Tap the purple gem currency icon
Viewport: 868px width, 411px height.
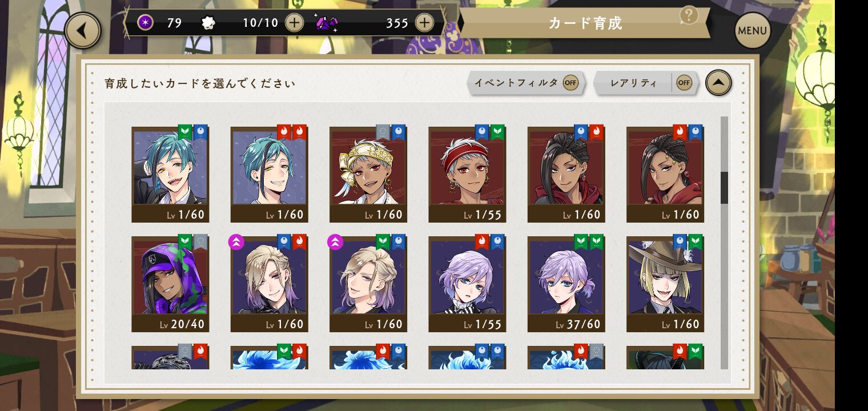[x=326, y=23]
